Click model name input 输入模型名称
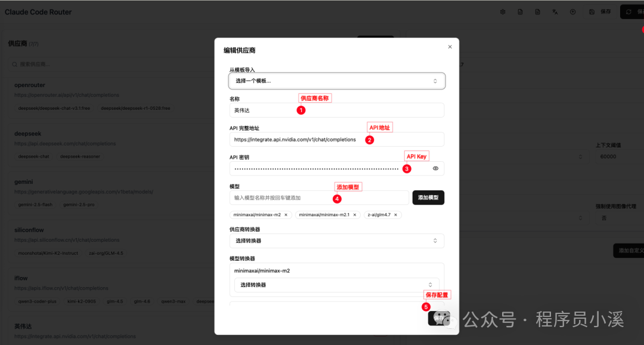 (x=319, y=198)
